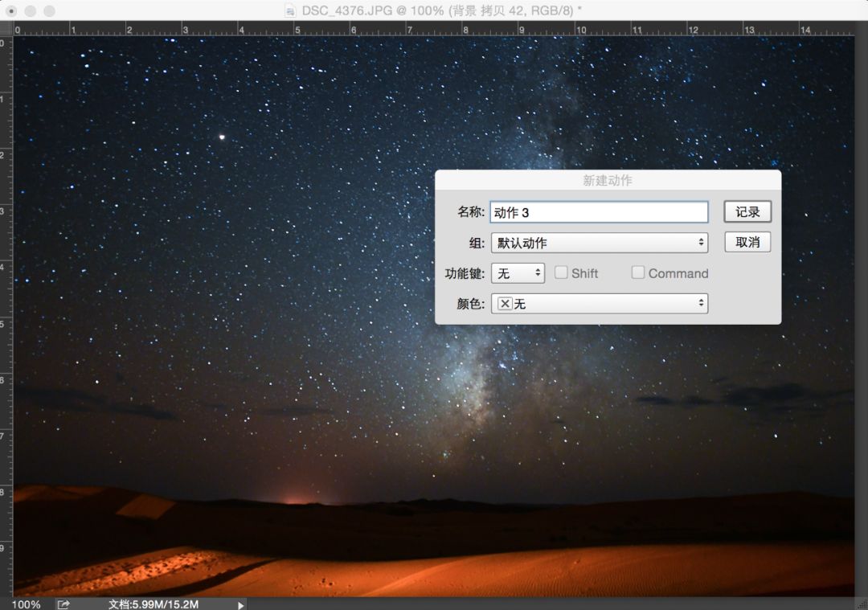Click the stepper arrows on the 功能键 dropdown

tap(537, 272)
